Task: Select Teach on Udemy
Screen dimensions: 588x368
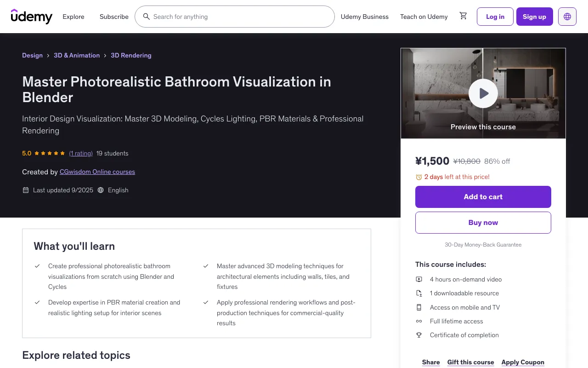Action: 424,17
